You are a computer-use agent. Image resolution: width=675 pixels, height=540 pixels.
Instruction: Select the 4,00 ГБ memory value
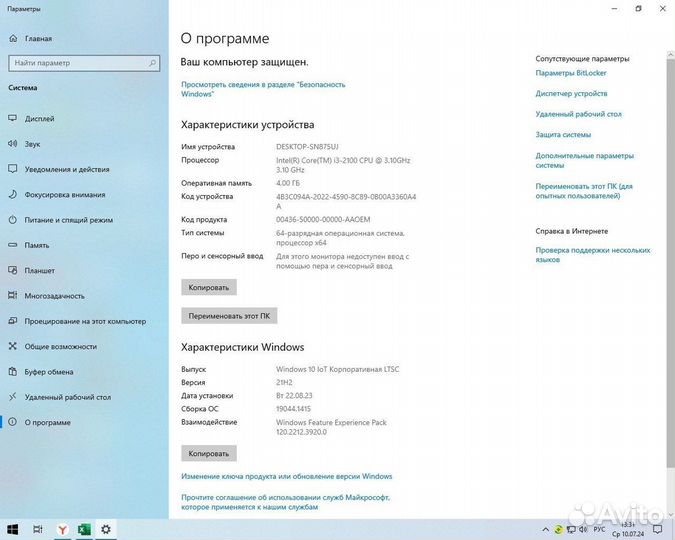tap(288, 183)
